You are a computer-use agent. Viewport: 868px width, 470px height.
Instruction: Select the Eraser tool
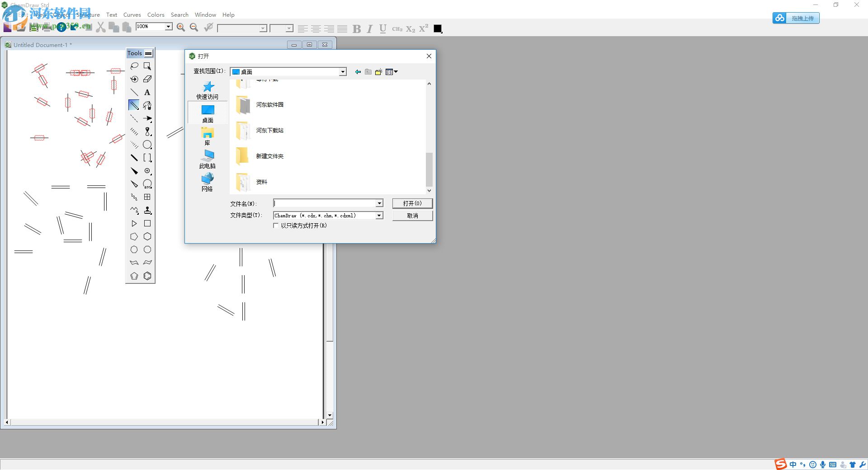pos(147,79)
